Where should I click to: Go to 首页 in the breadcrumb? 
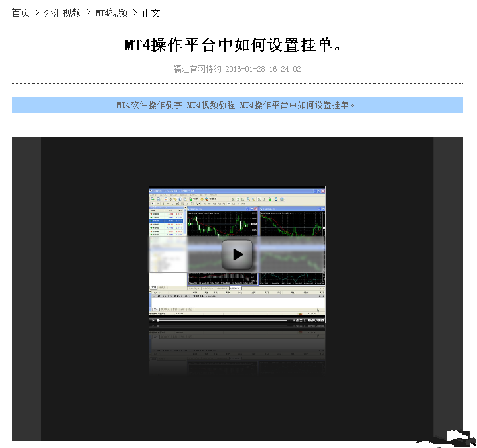click(x=21, y=13)
